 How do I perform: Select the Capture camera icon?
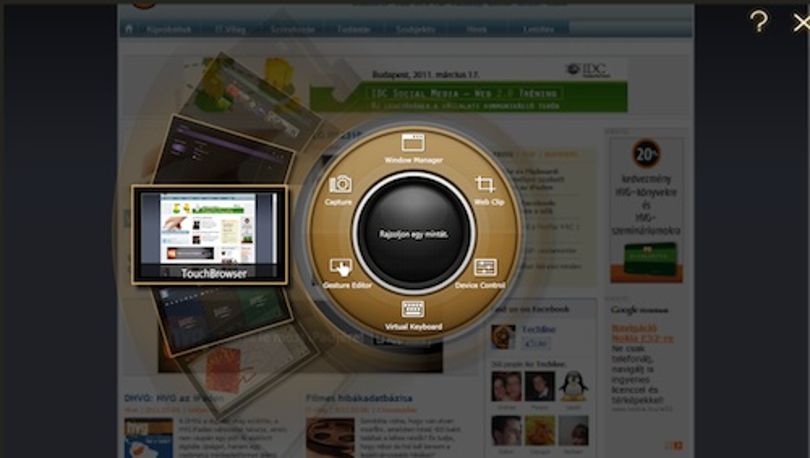click(x=340, y=184)
